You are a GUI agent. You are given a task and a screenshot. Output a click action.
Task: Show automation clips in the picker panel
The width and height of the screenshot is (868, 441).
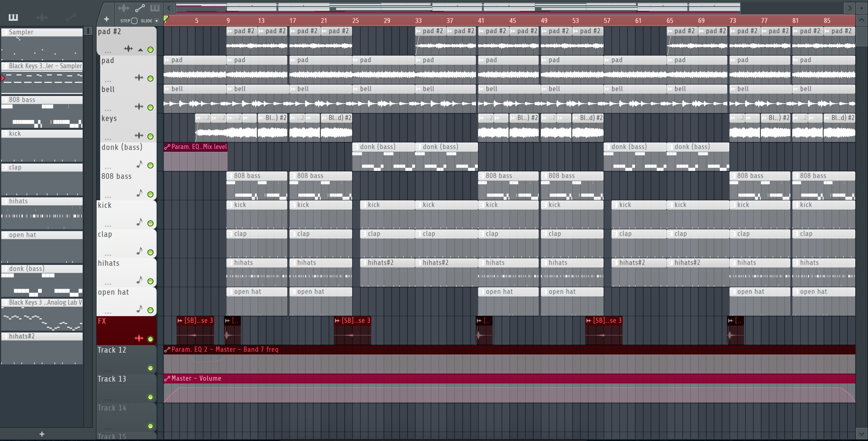(71, 17)
